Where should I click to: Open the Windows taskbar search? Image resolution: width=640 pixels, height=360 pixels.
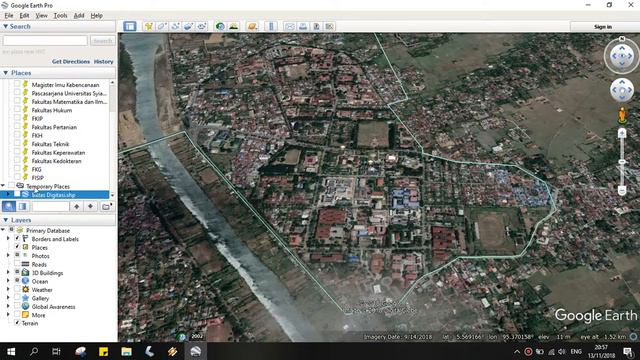34,351
